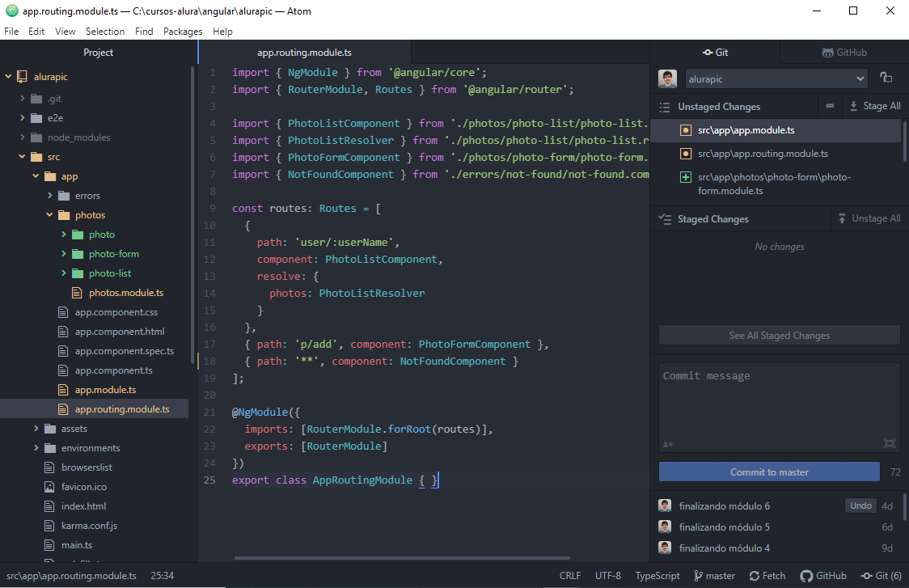Screen dimensions: 909x588
Task: Expand the assets folder
Action: (x=36, y=429)
